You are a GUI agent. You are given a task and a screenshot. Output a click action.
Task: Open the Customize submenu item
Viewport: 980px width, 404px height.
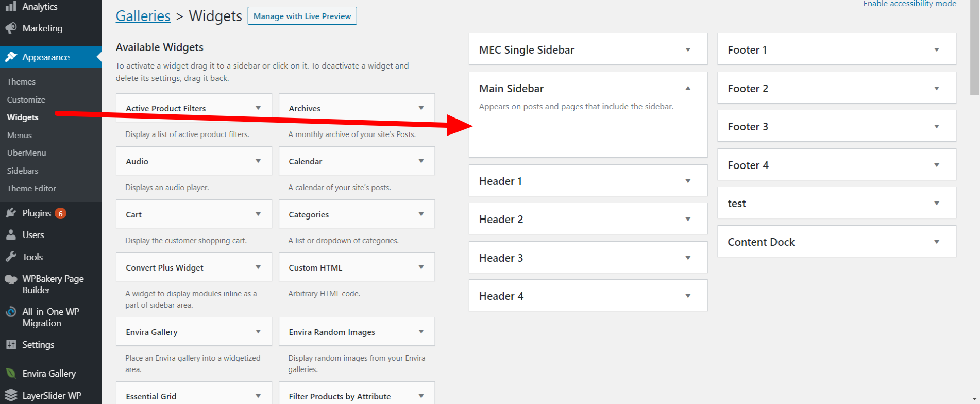(26, 99)
